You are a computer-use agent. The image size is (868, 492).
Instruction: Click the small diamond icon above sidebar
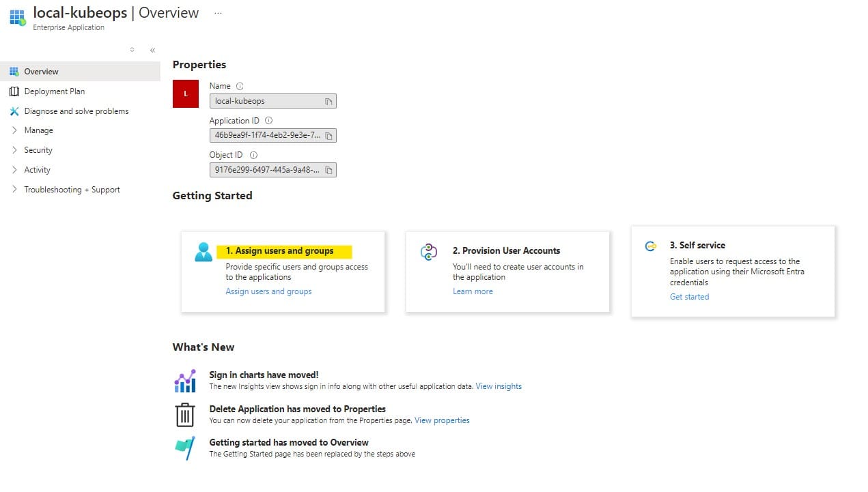pyautogui.click(x=132, y=49)
